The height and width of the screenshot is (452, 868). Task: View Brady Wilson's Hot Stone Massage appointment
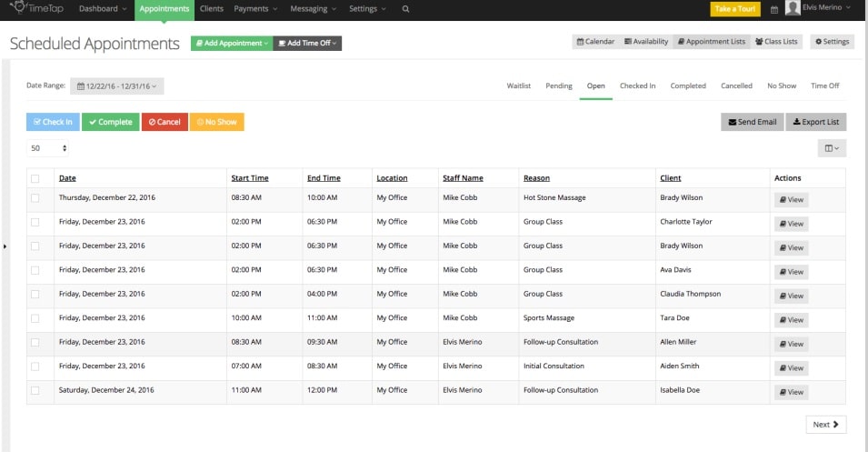(x=791, y=199)
